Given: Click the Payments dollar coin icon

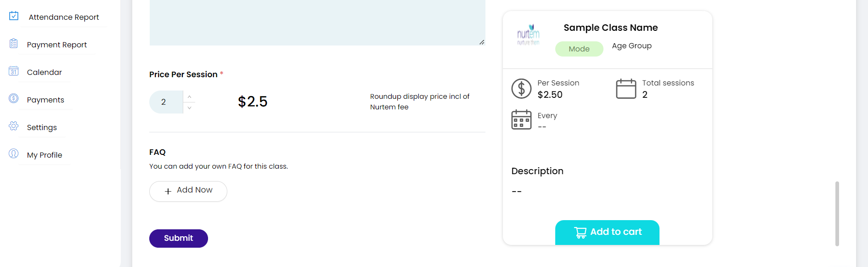Looking at the screenshot, I should click(x=14, y=98).
